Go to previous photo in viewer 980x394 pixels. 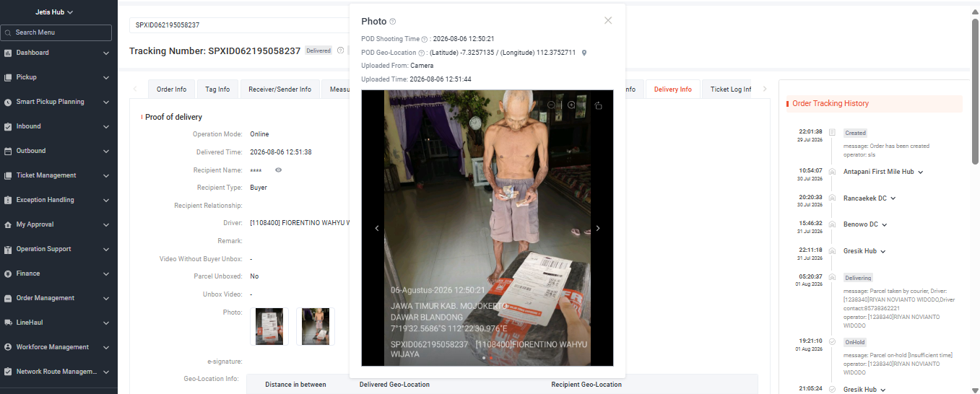[377, 228]
